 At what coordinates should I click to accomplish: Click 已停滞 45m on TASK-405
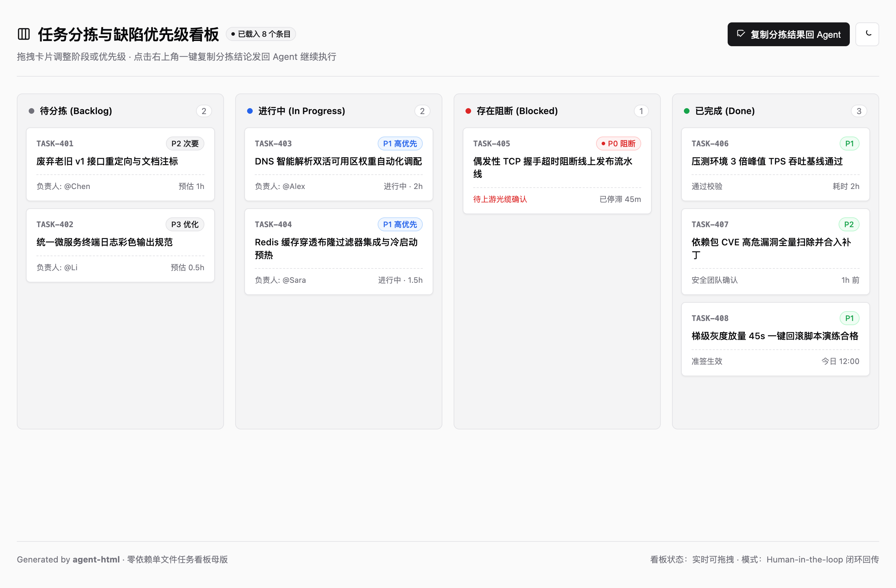click(620, 199)
